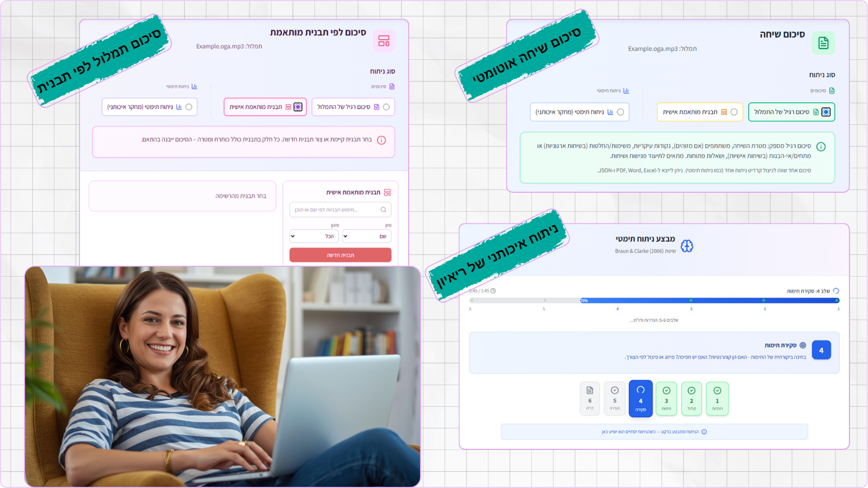Select סיכום רגיל של התמלול radio in the template panel
Viewport: 868px width, 488px height.
pyautogui.click(x=386, y=107)
